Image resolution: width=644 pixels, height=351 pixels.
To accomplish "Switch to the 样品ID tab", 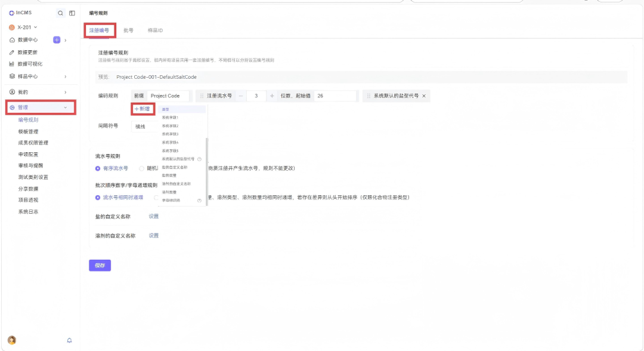I will coord(155,30).
